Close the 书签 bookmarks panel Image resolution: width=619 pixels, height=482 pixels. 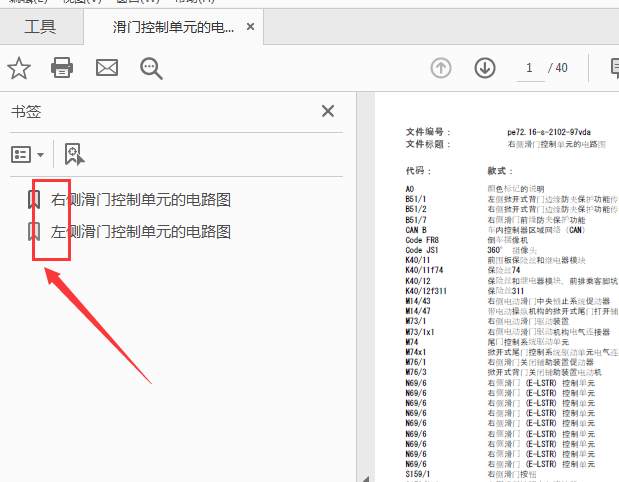[x=328, y=111]
